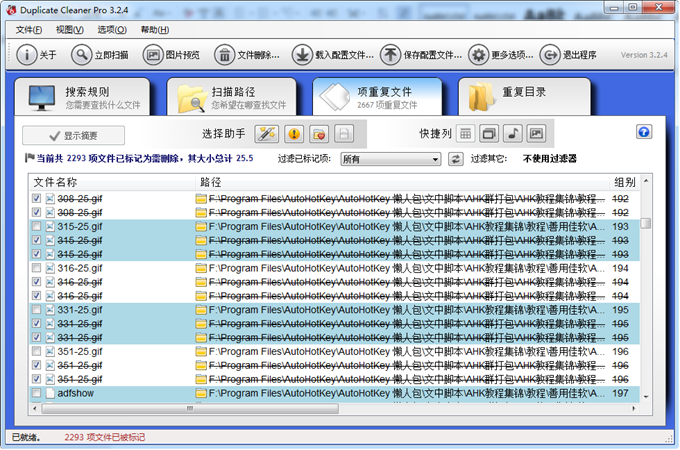This screenshot has width=680, height=450.
Task: Click the vertical scrollbar thumb of the file list
Action: click(646, 223)
